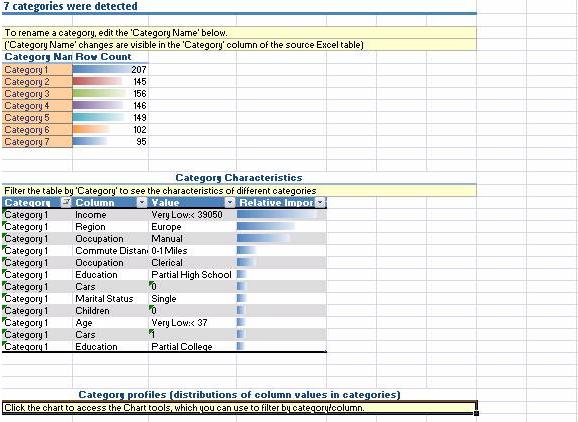Select the 'Marital Status' column cell
The height and width of the screenshot is (422, 578).
pyautogui.click(x=111, y=299)
